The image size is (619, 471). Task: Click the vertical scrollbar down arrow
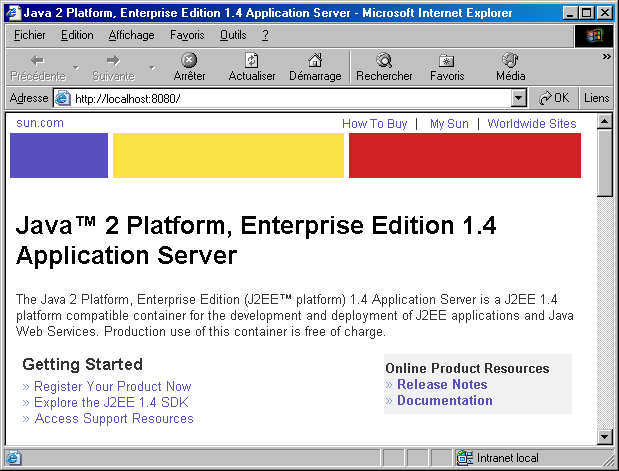[604, 436]
